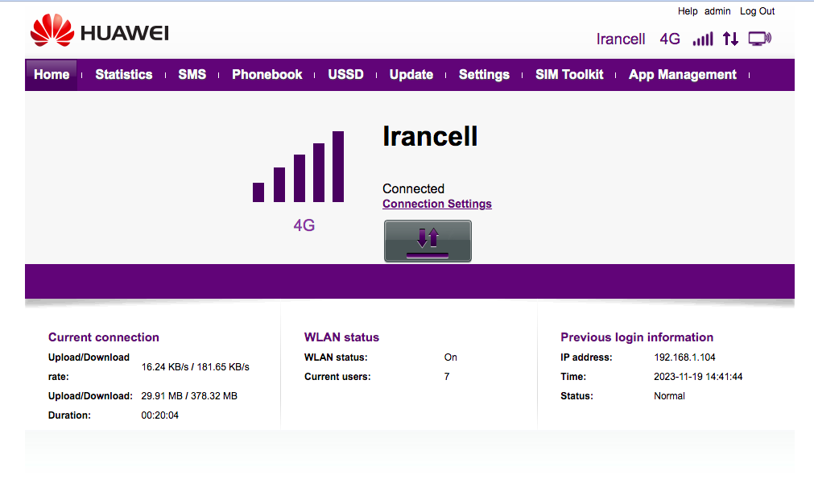
Task: Click Log Out
Action: point(757,11)
